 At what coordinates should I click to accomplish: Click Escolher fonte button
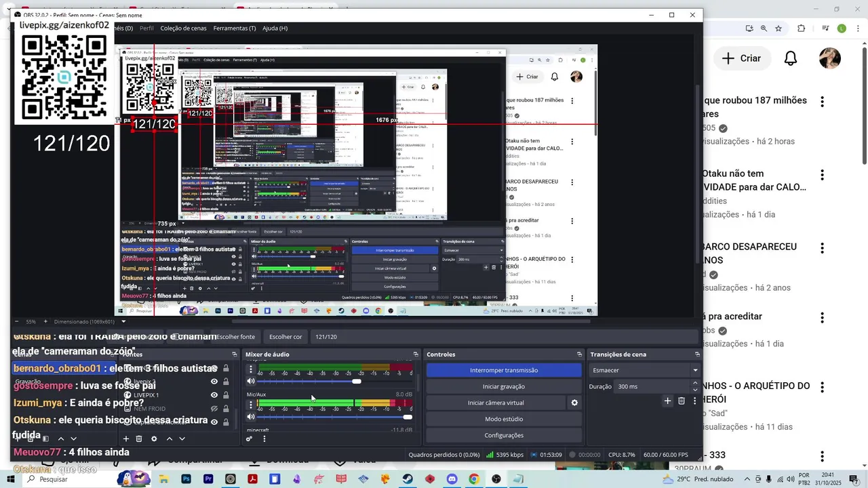[x=235, y=336]
